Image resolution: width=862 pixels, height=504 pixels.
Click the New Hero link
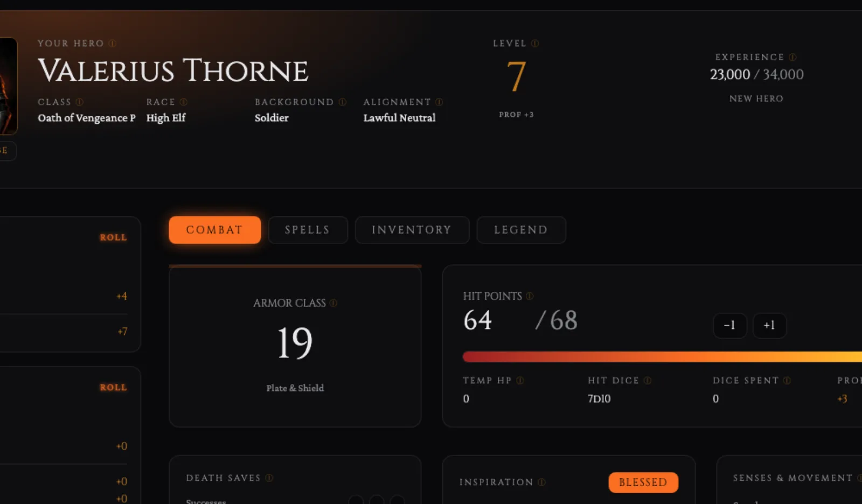tap(756, 99)
